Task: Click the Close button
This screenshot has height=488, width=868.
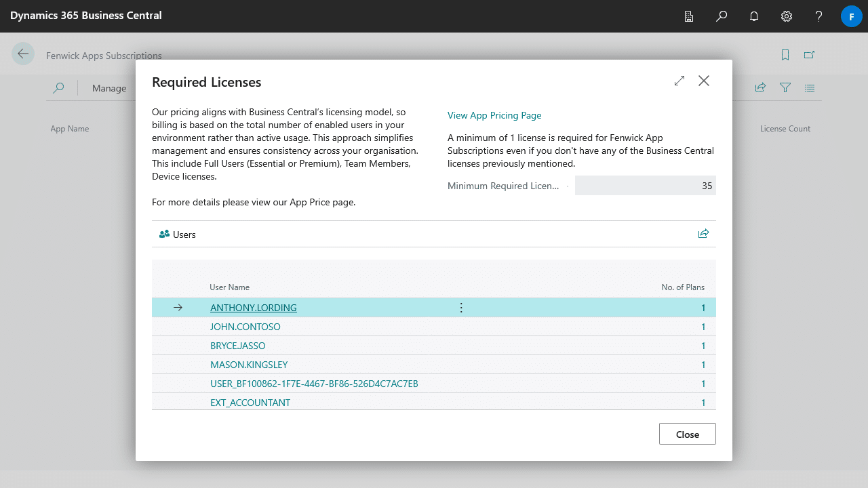Action: [x=687, y=434]
